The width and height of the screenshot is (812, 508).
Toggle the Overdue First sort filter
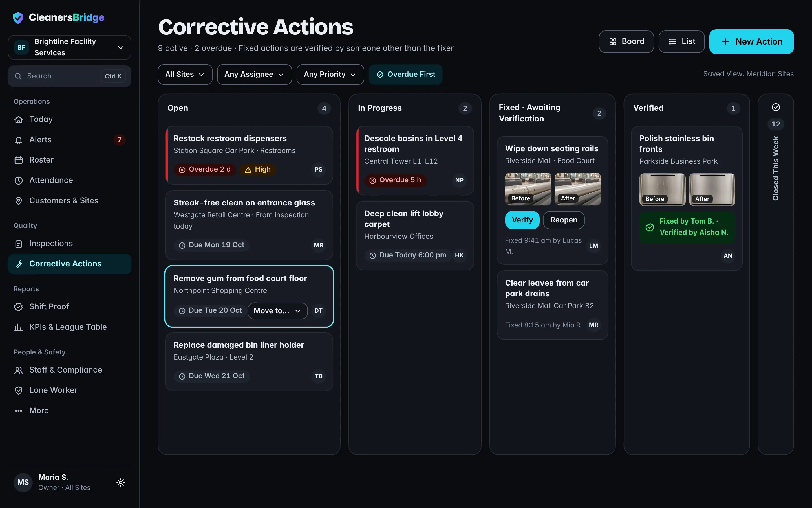click(x=406, y=75)
